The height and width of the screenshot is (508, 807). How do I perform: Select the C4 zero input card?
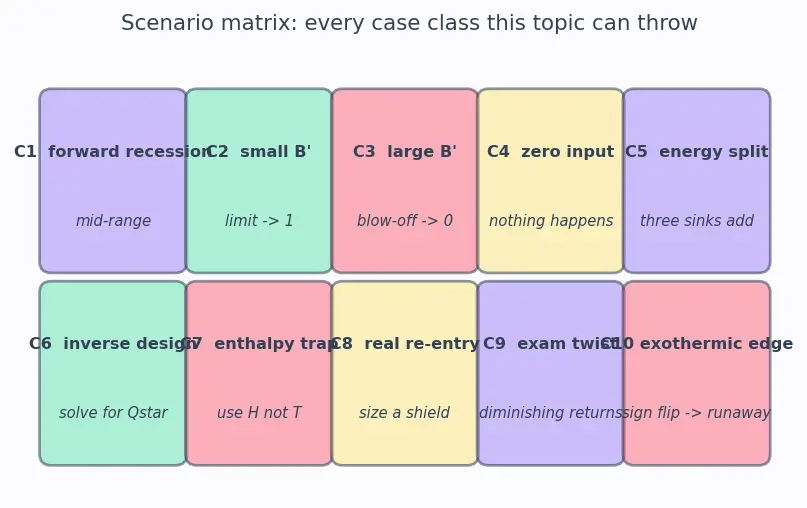(551, 180)
